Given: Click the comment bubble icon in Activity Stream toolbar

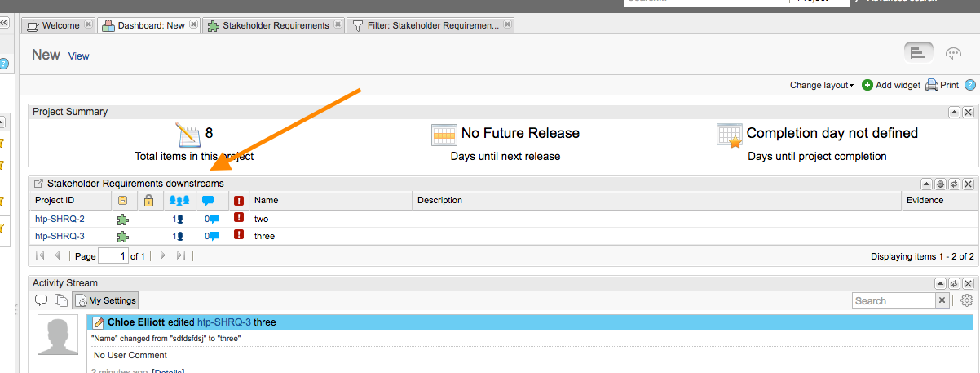Looking at the screenshot, I should tap(42, 300).
